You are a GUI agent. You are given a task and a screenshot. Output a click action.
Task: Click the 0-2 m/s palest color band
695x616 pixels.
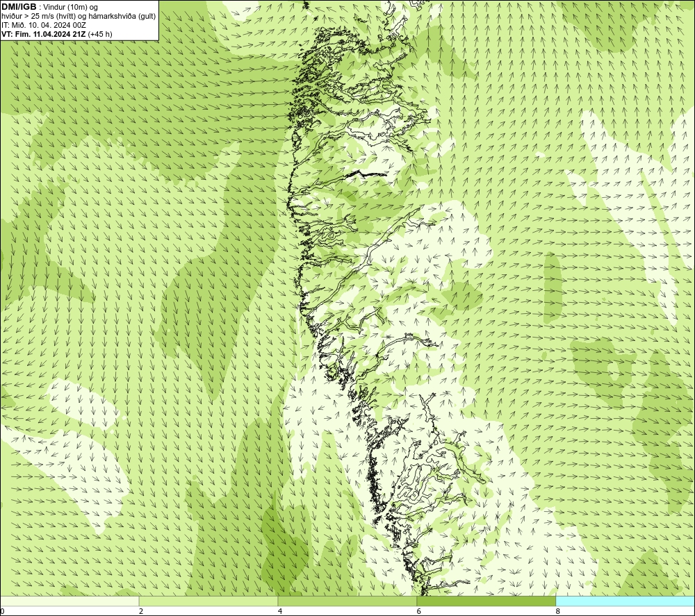[x=69, y=601]
